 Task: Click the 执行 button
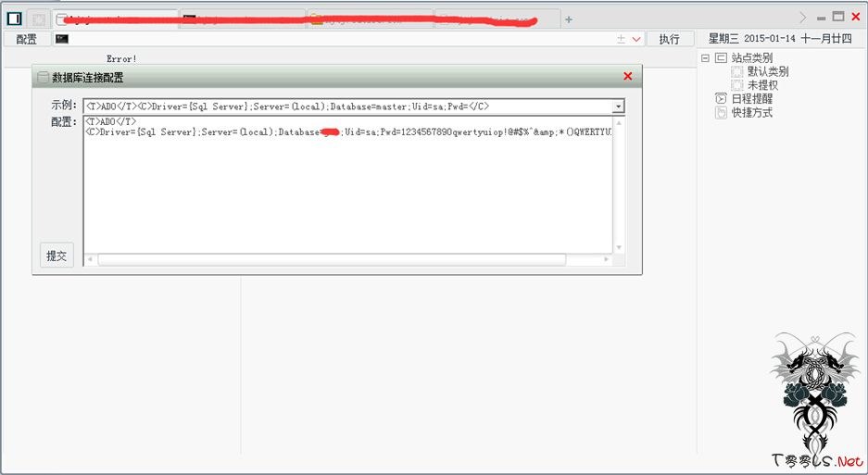click(669, 39)
